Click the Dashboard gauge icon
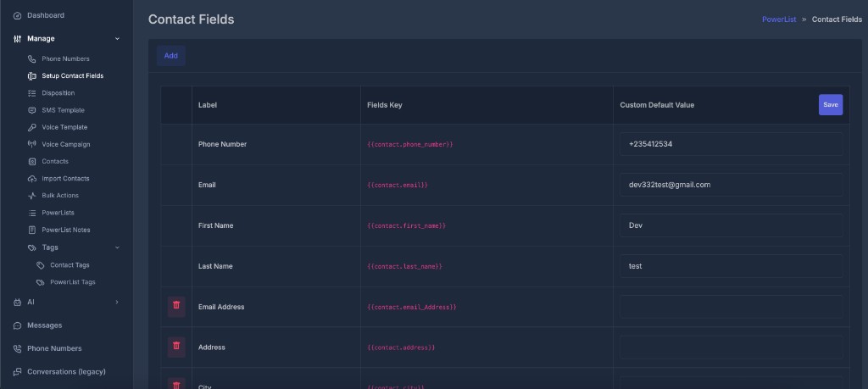868x389 pixels. 17,15
